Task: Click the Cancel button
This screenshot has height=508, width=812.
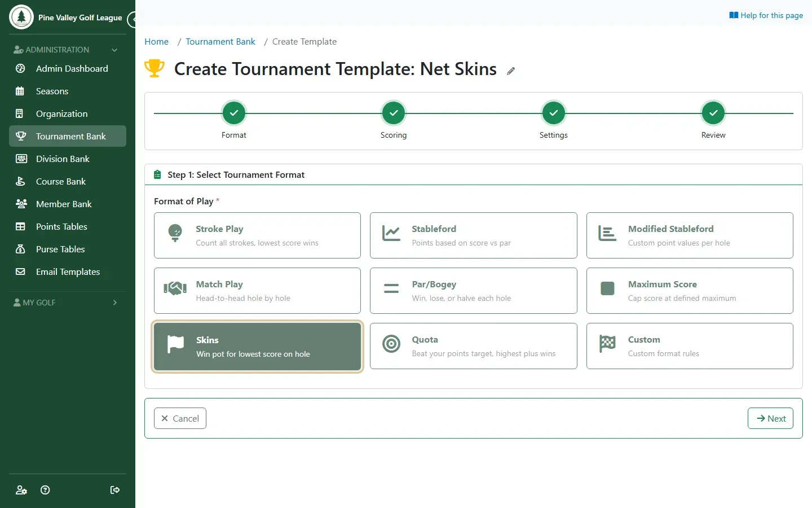Action: [180, 418]
